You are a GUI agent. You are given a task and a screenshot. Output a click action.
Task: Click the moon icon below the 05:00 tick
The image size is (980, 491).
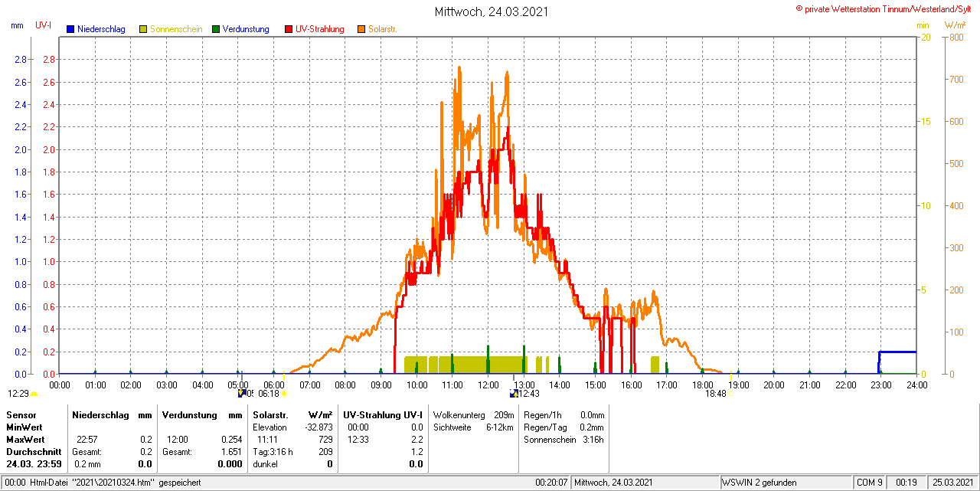click(242, 394)
